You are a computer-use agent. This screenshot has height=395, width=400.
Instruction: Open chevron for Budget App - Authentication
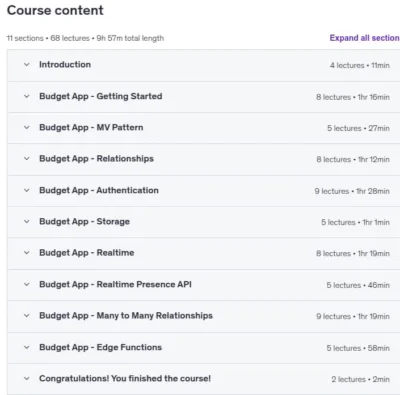point(27,191)
